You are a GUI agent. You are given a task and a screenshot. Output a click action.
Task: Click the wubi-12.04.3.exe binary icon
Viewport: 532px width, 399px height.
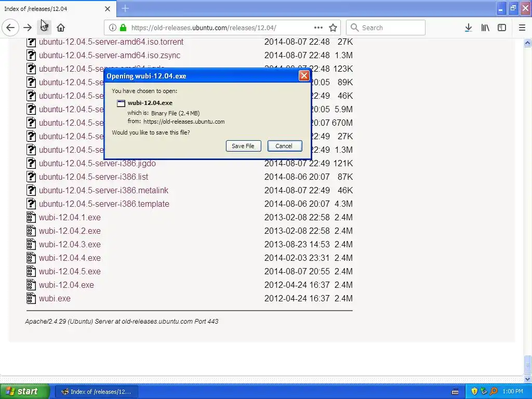[31, 244]
